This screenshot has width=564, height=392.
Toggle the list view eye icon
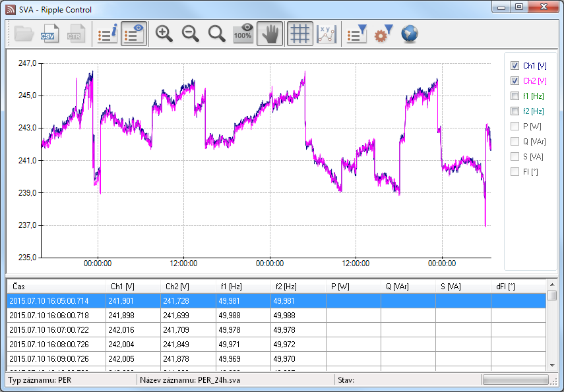click(135, 34)
